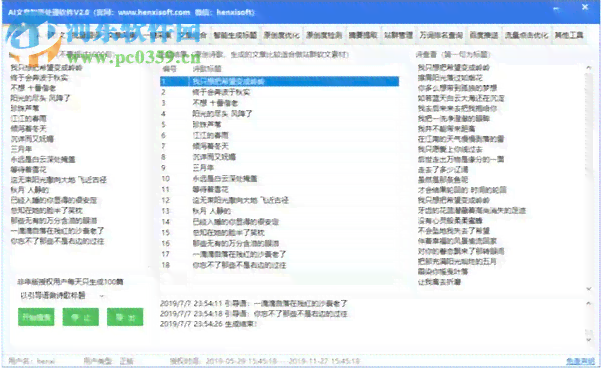Screen dimensions: 601x368
Task: Switch to the 万词排名查询 tab
Action: click(x=441, y=35)
